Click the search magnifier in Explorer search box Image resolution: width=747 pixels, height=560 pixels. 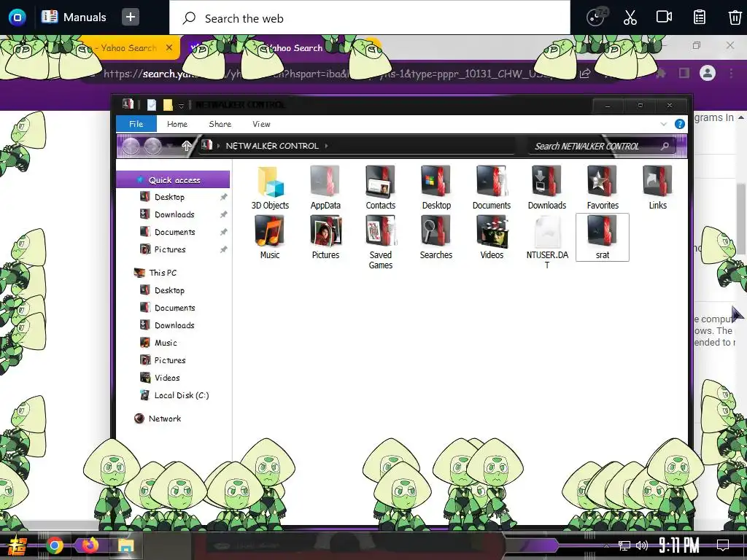click(665, 146)
